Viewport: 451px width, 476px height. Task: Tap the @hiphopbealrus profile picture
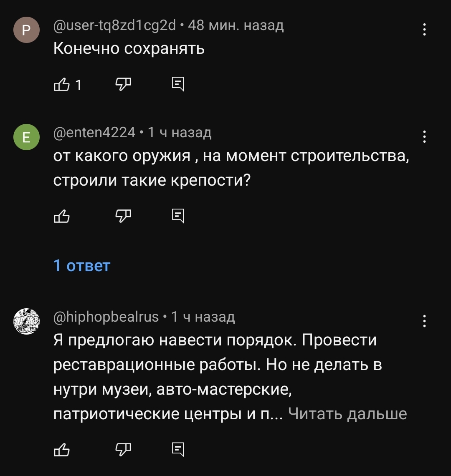[x=26, y=322]
